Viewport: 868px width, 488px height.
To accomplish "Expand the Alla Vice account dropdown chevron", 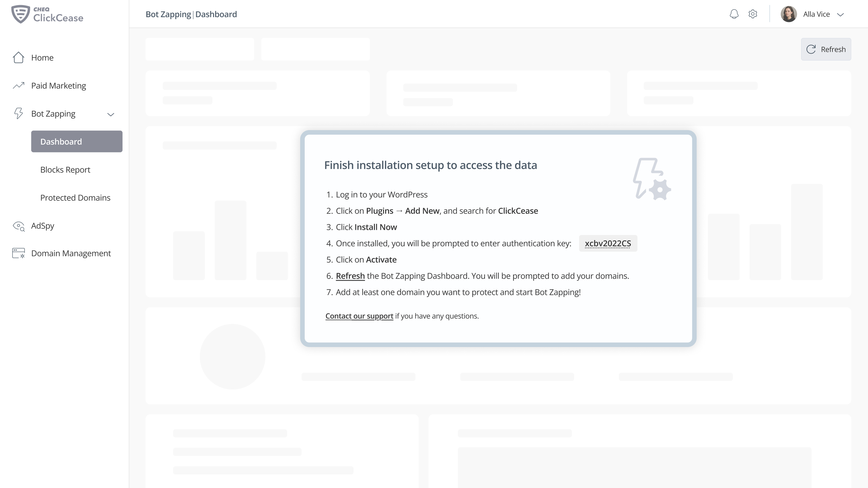I will [x=840, y=14].
